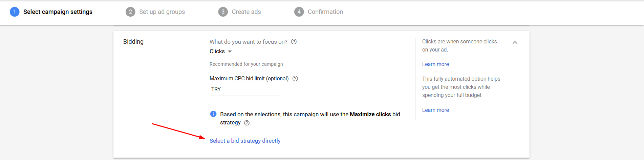Collapse the Bidding section with chevron
The width and height of the screenshot is (644, 160).
[x=515, y=42]
